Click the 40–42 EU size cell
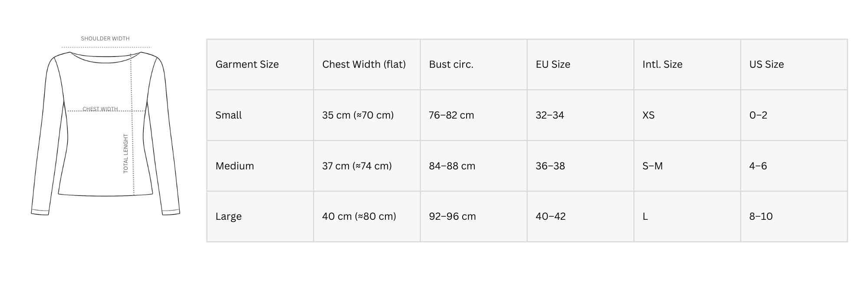868x281 pixels. (550, 216)
